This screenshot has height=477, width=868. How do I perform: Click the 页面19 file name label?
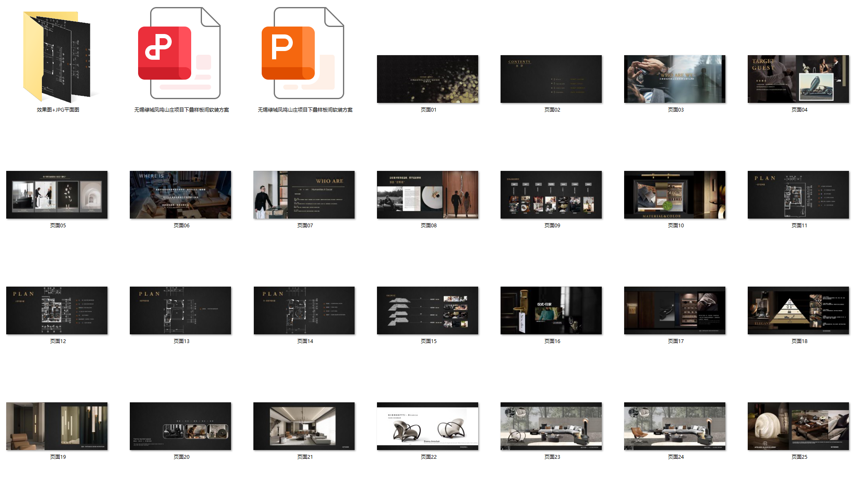(x=58, y=457)
